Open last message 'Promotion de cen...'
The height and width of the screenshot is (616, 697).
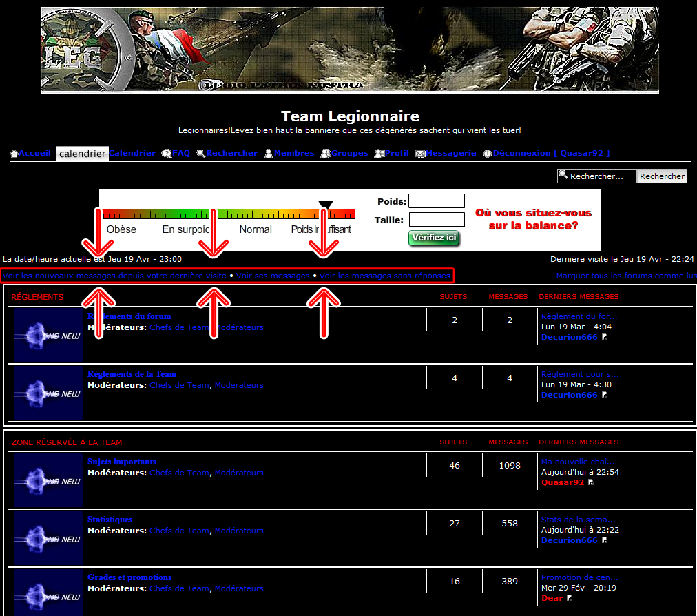tap(580, 577)
